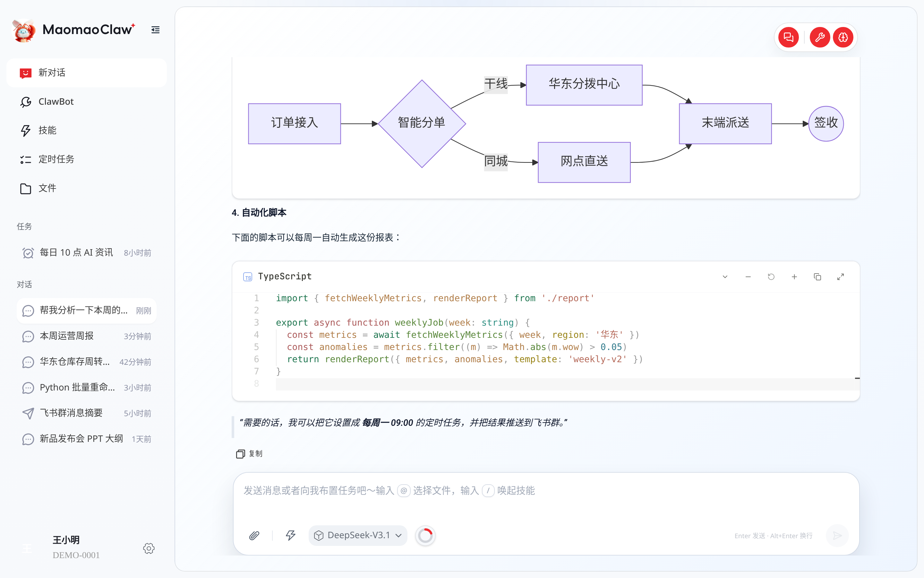Open conversation Python 批量重命...

click(87, 388)
